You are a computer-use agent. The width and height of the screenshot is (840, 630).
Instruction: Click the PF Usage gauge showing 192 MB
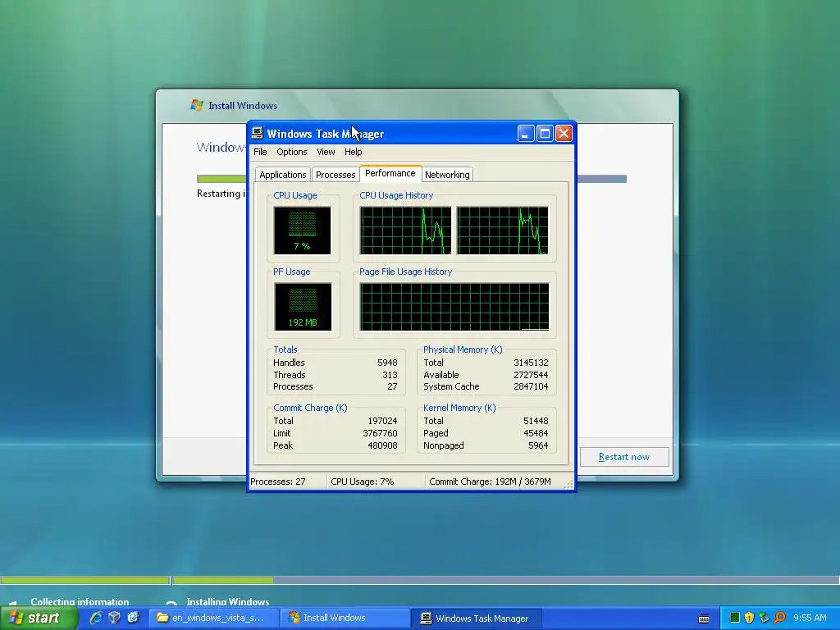(303, 307)
